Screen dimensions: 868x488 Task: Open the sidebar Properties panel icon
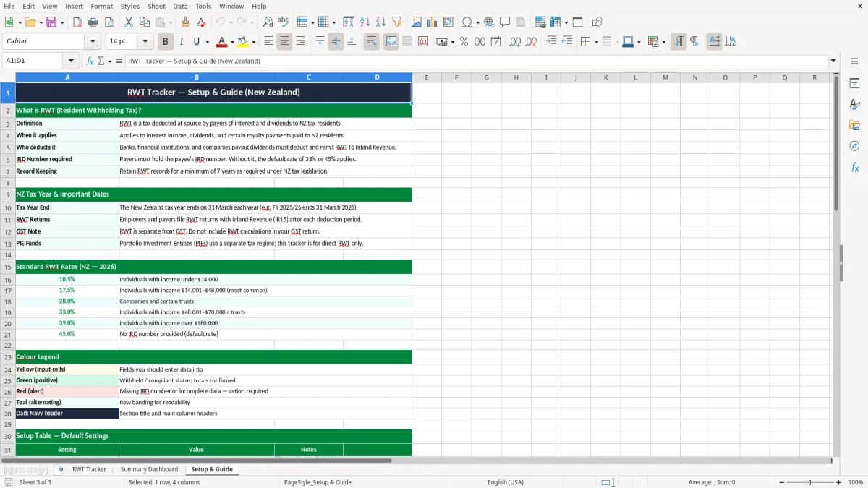854,84
